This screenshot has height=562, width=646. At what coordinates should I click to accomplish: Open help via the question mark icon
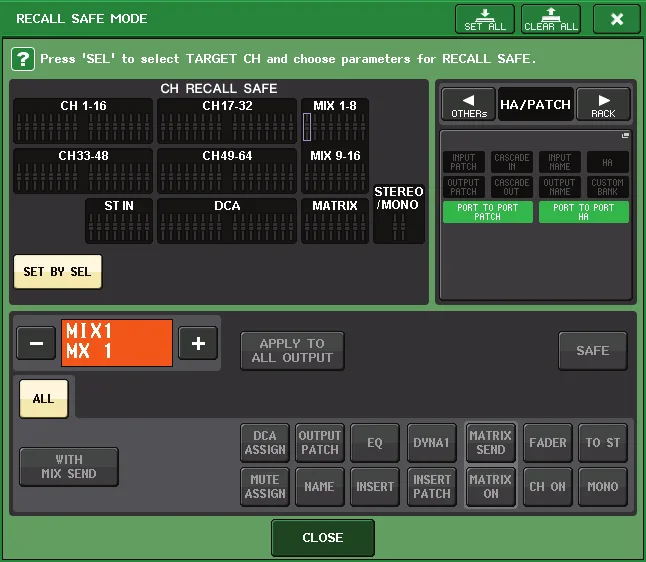click(23, 59)
